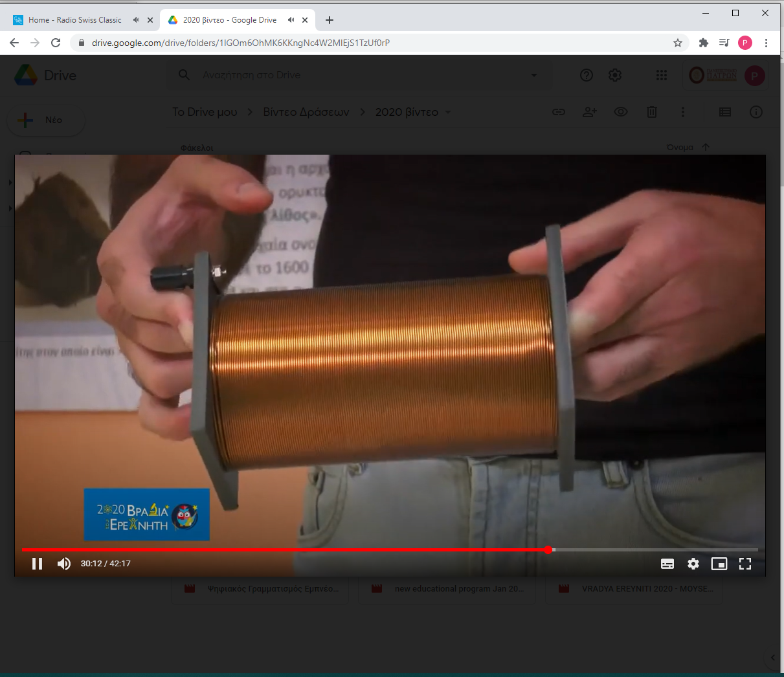Reverse sort direction arrow

pos(706,148)
